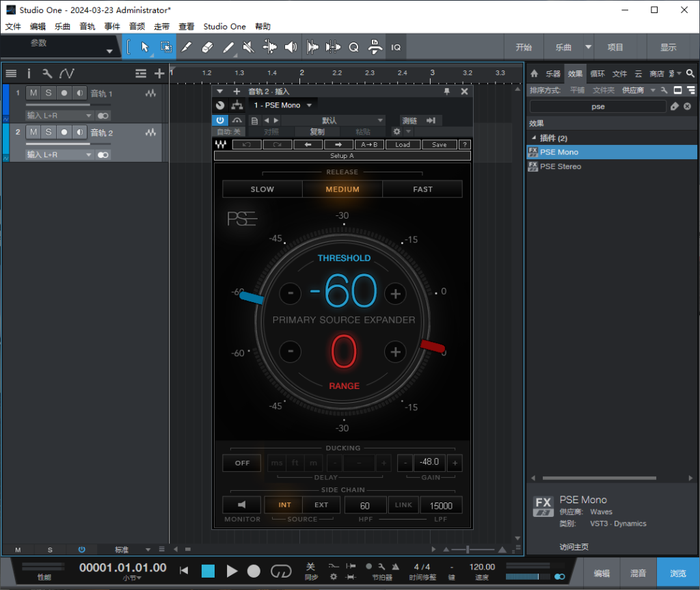Open the PSE Mono plugin slot dropdown
Screen dimensions: 700x590
point(309,105)
